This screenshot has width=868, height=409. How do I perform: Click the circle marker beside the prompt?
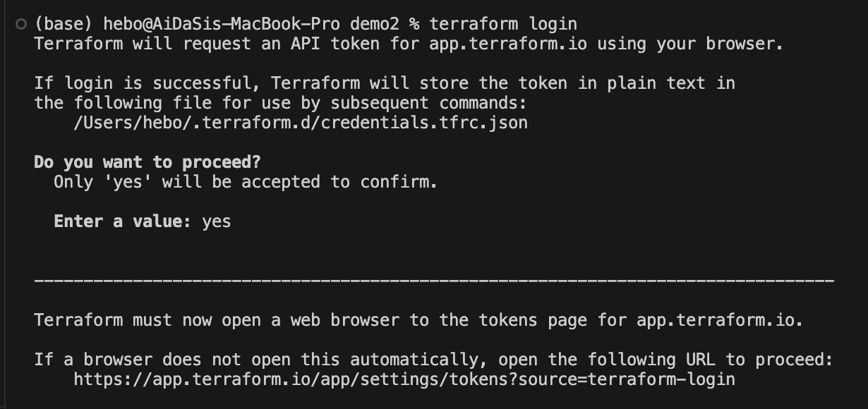[x=21, y=25]
